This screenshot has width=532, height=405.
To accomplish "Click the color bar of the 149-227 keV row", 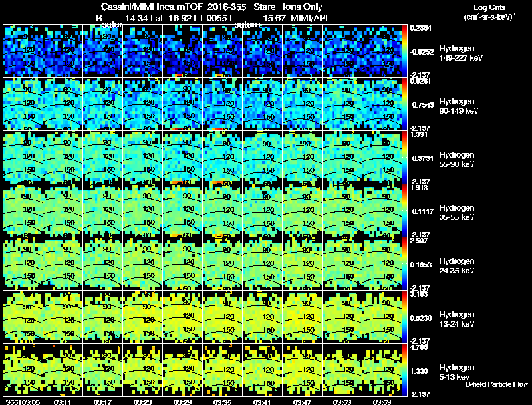I will coord(404,51).
